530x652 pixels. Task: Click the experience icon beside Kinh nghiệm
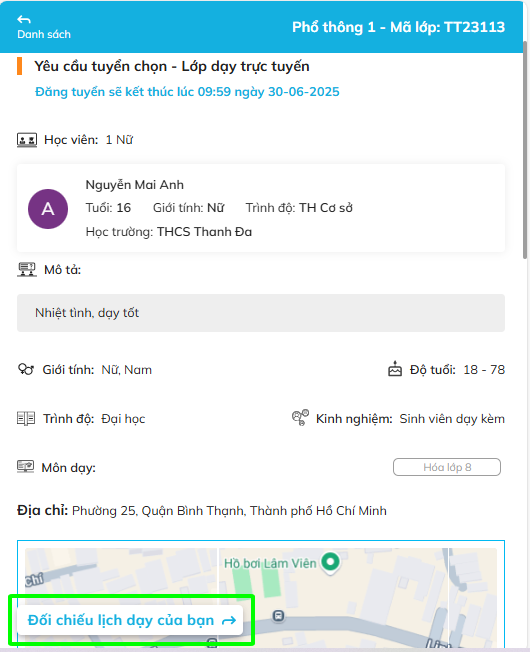[300, 417]
